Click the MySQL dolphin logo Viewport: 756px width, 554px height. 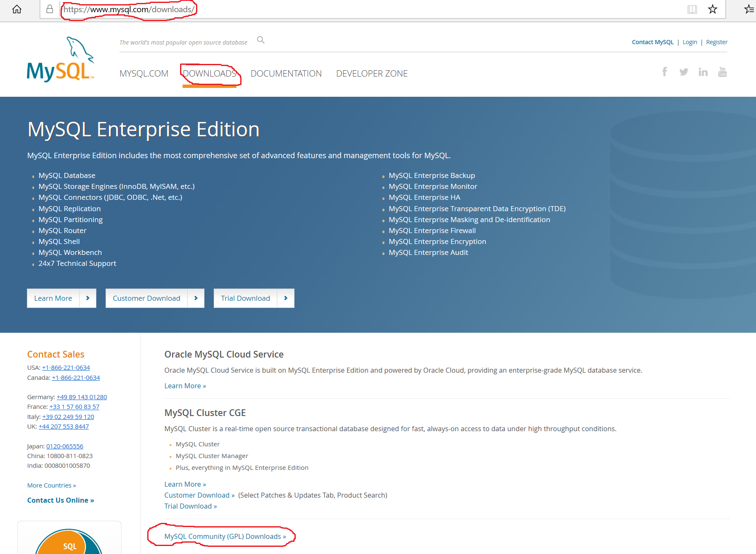[61, 59]
